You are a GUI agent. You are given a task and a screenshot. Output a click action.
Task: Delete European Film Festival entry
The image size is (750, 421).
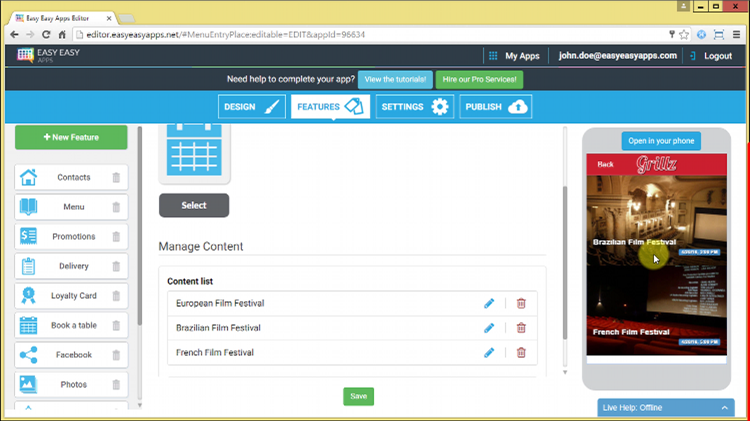coord(521,303)
